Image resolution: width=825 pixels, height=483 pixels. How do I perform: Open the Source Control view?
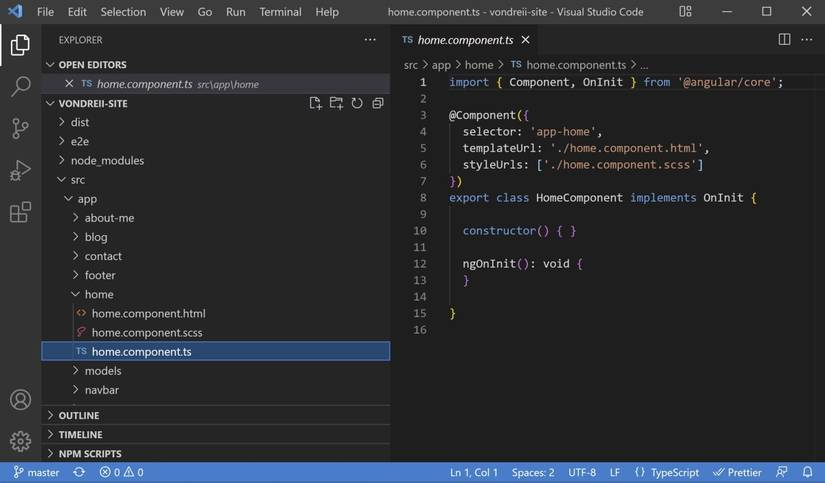(x=20, y=128)
